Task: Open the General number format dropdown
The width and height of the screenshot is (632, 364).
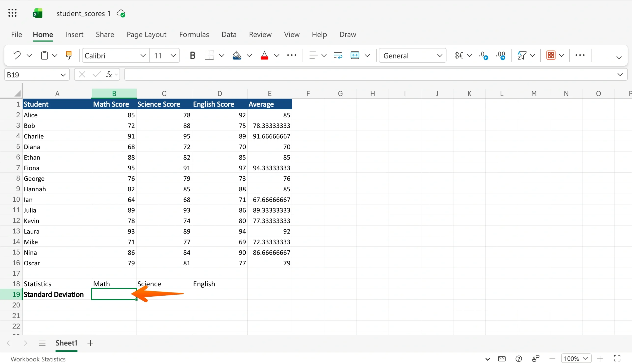Action: 413,55
